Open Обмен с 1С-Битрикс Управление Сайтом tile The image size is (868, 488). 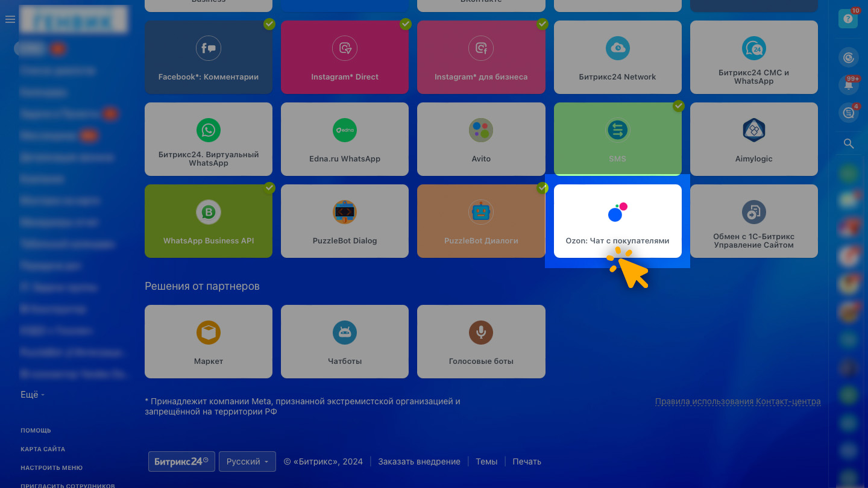[754, 221]
